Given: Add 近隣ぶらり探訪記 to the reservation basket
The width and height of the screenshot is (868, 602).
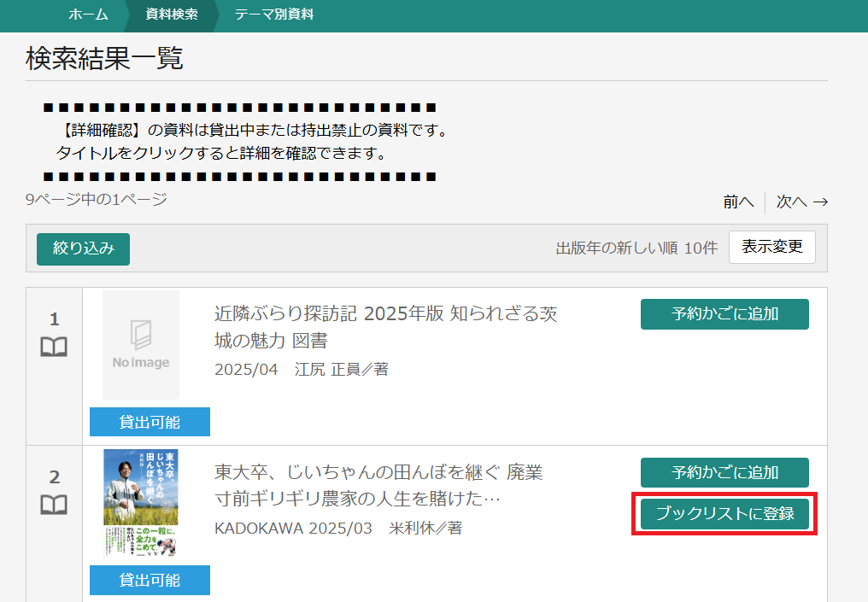Looking at the screenshot, I should 724,314.
